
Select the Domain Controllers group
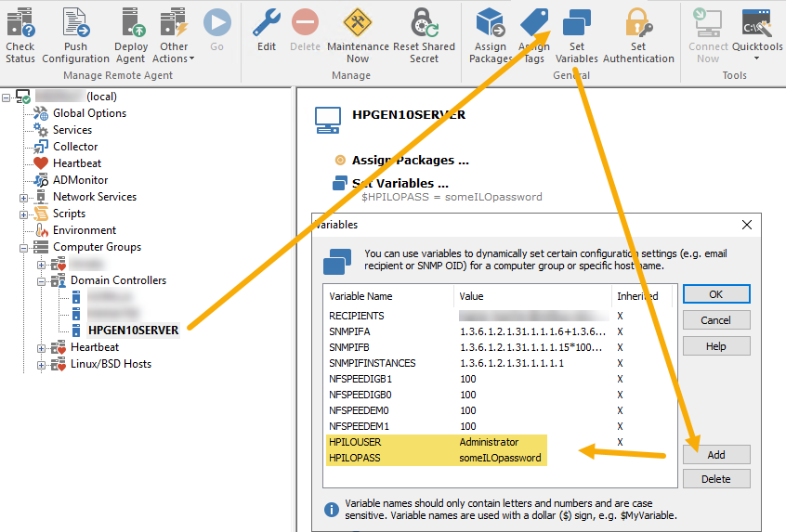coord(118,280)
